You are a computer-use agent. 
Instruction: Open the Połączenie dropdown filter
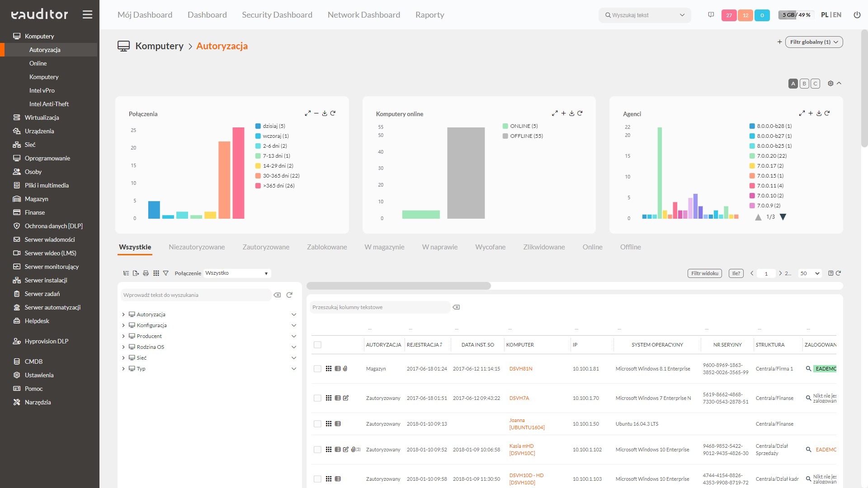236,273
